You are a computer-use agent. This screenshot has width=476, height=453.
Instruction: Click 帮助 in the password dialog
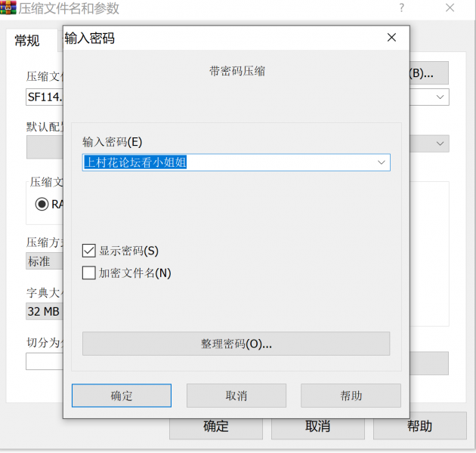[x=351, y=396]
